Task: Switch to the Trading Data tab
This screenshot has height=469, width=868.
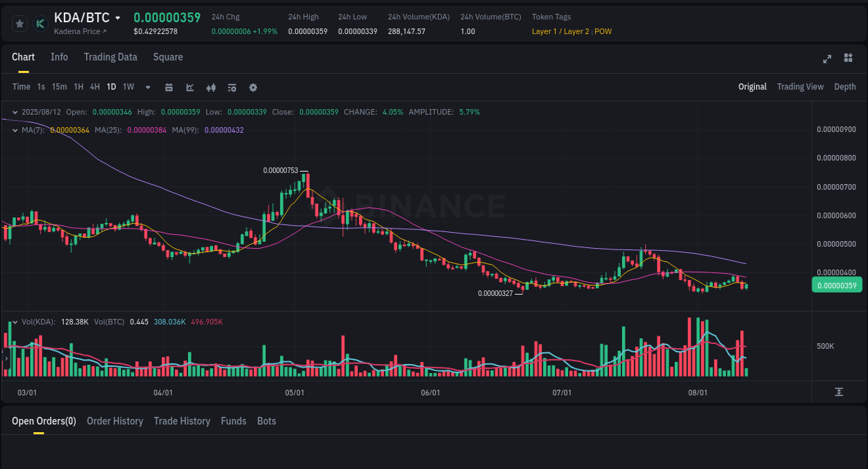Action: (110, 57)
